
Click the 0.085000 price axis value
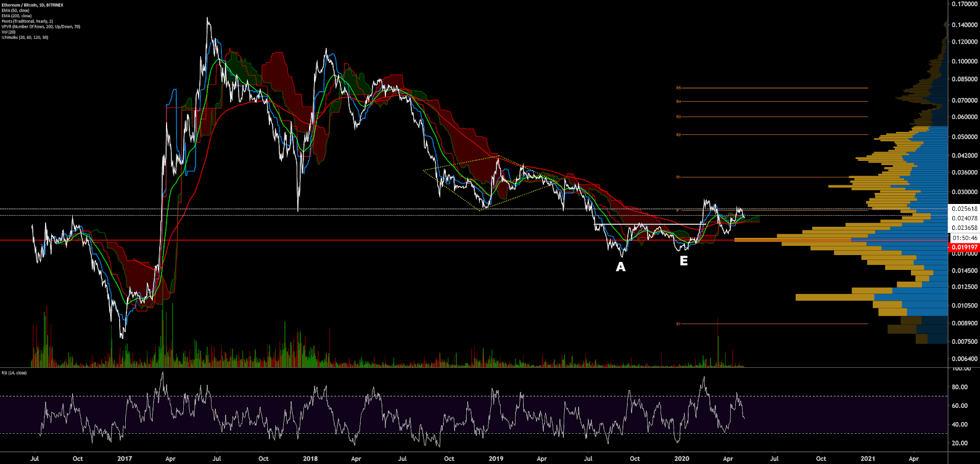click(x=965, y=79)
